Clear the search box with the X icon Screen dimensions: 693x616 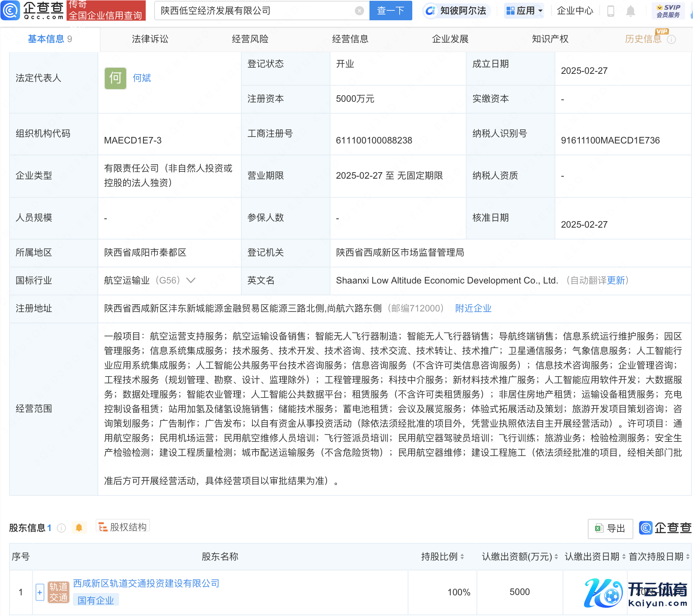tap(359, 11)
